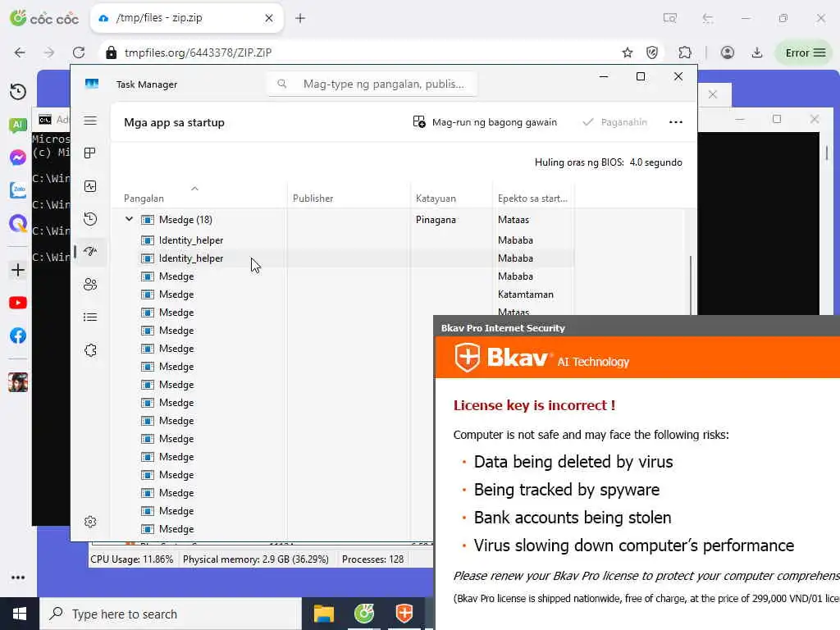Open browser Extensions puzzle icon

click(x=685, y=52)
